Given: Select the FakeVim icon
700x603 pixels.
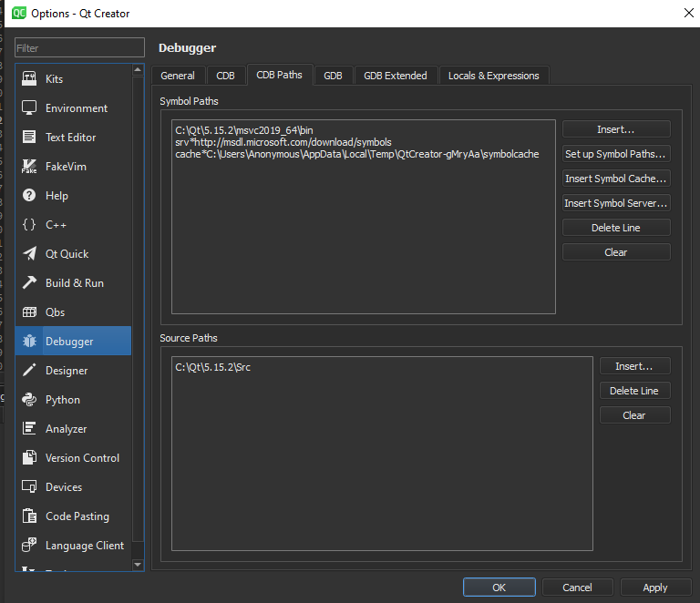Looking at the screenshot, I should [x=29, y=167].
